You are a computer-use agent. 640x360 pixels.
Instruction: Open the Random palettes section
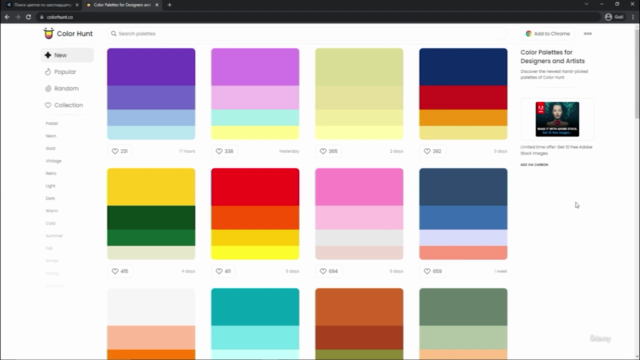click(x=67, y=89)
